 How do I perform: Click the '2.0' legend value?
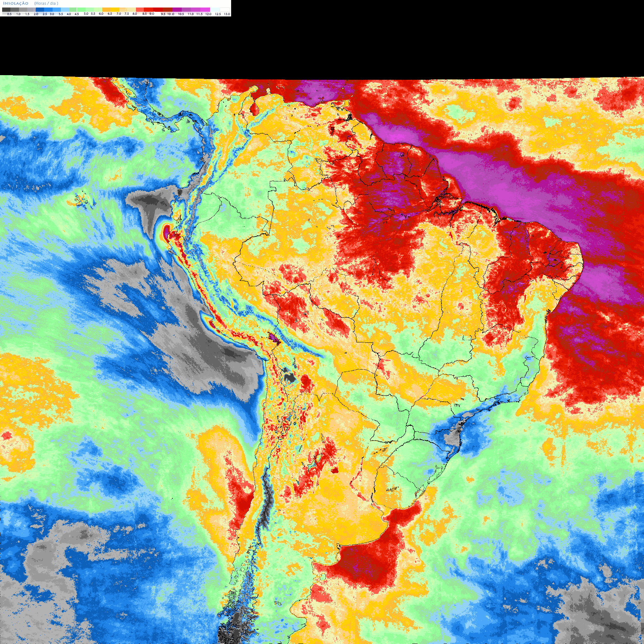click(x=36, y=14)
